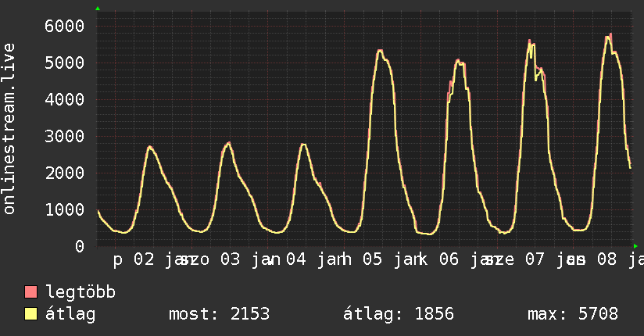The height and width of the screenshot is (336, 644).
Task: Select the legtöbb legend label
Action: [80, 292]
